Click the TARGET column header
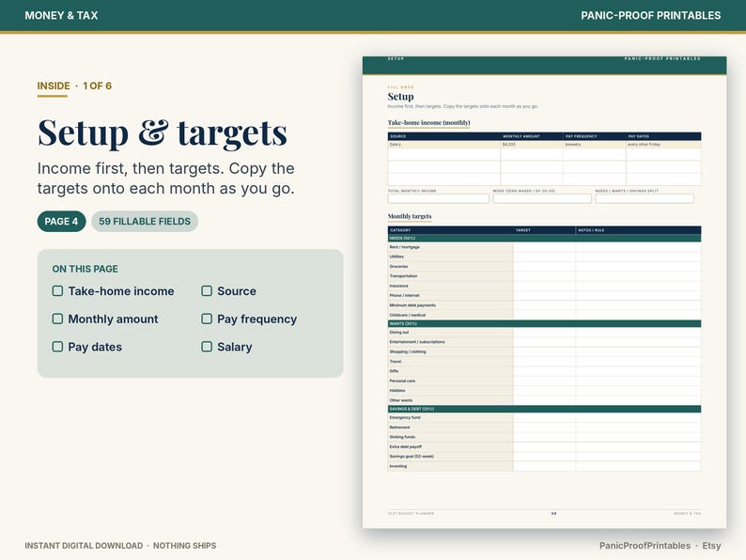The width and height of the screenshot is (746, 560). 523,230
